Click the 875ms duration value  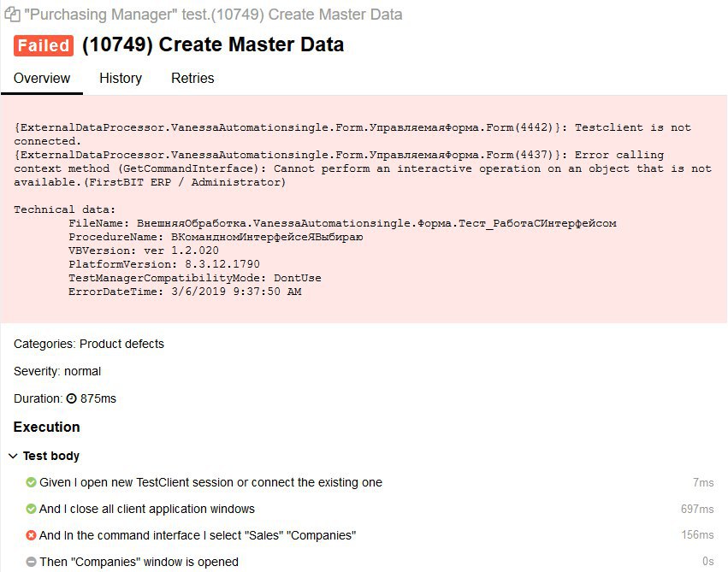click(x=98, y=398)
